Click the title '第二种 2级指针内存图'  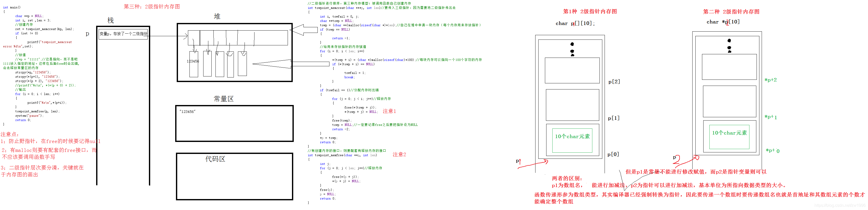pos(731,12)
